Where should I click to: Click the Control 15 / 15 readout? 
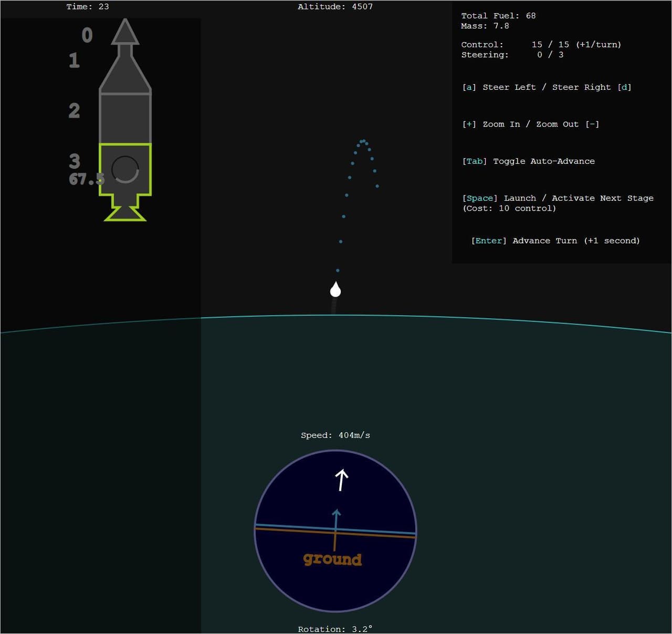(x=541, y=45)
